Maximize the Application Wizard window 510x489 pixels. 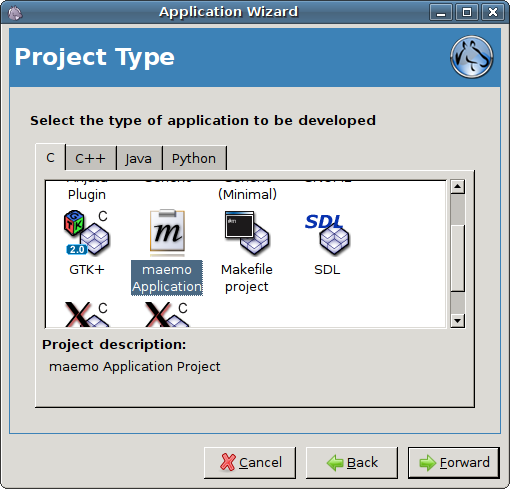click(467, 13)
